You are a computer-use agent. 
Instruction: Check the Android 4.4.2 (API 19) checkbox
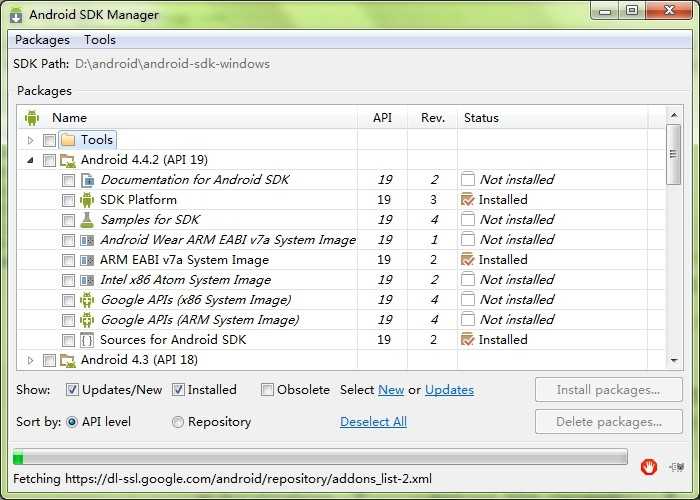click(x=49, y=160)
